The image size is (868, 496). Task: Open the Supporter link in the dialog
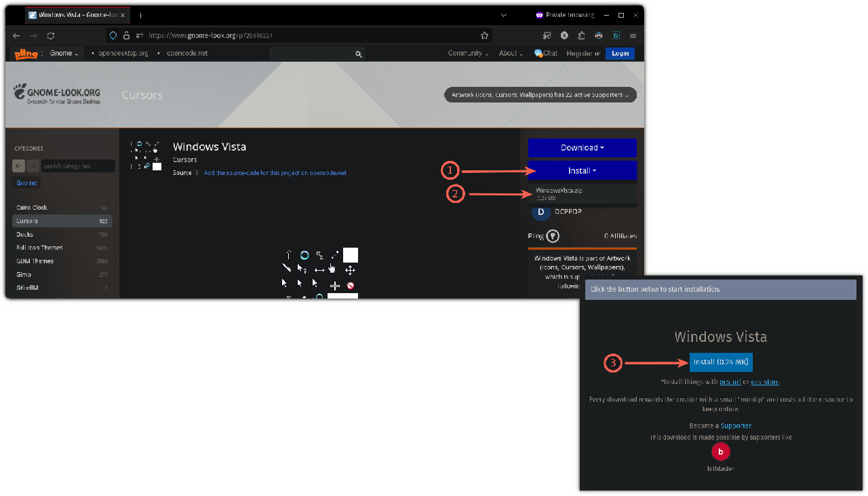[x=736, y=425]
